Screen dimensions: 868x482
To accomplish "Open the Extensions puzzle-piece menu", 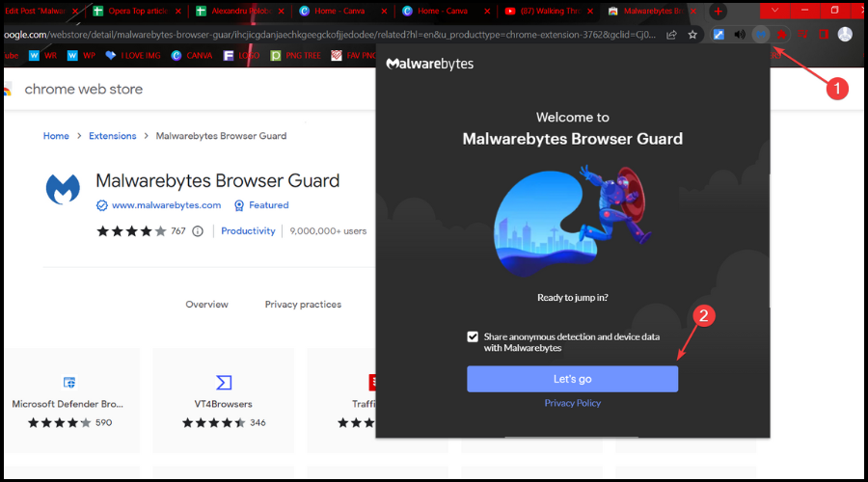I will (x=781, y=35).
